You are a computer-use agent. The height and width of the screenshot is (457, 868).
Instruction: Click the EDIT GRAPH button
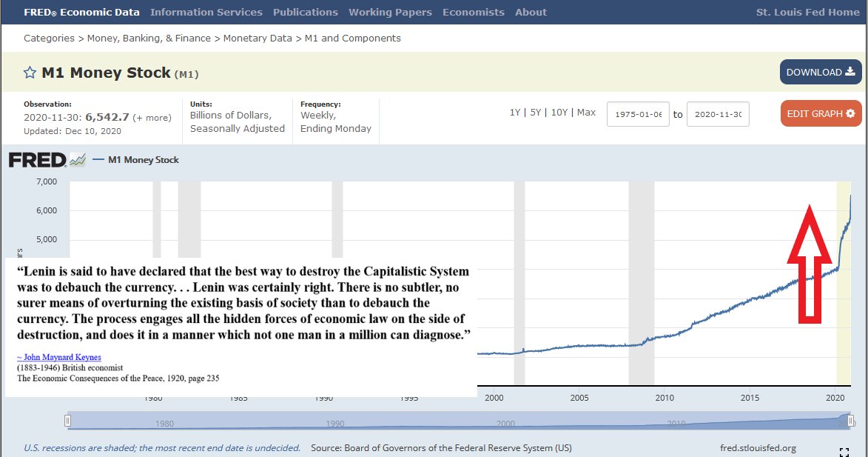[x=821, y=113]
